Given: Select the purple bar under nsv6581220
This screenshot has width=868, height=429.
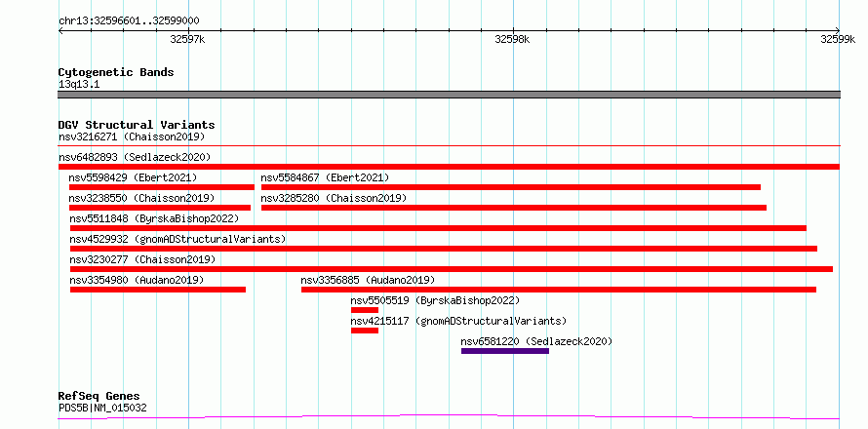Looking at the screenshot, I should pos(505,351).
